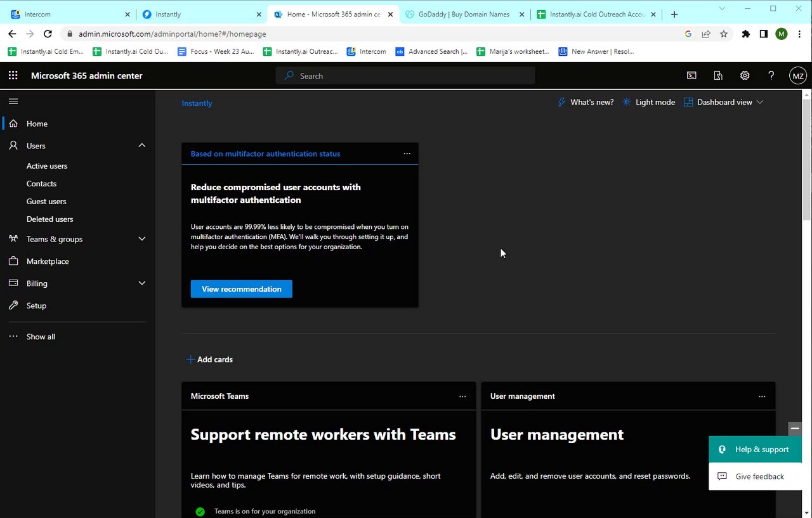Viewport: 812px width, 518px height.
Task: Open more options on User management card
Action: tap(762, 396)
